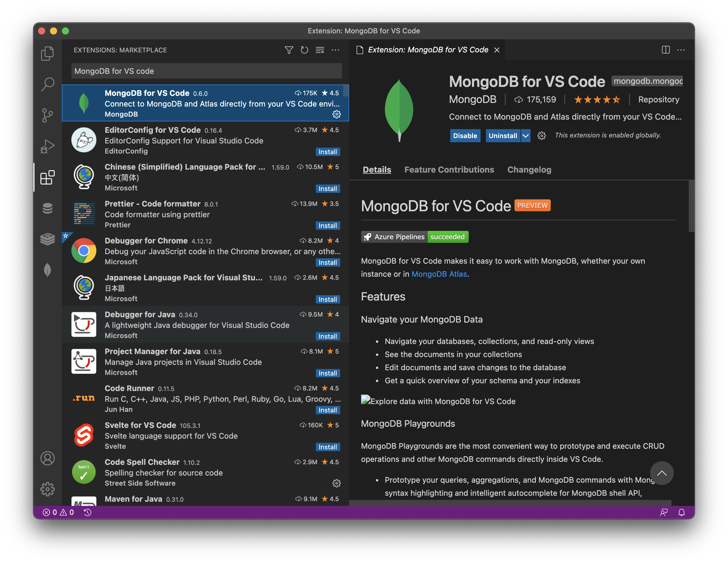Switch to the Changelog tab
This screenshot has height=563, width=728.
pos(529,170)
